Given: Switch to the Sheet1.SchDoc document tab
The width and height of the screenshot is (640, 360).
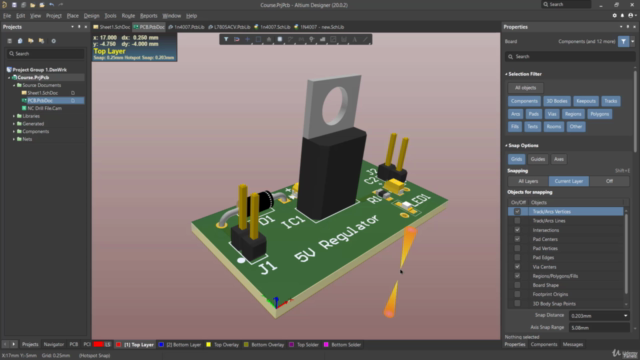Looking at the screenshot, I should [112, 27].
